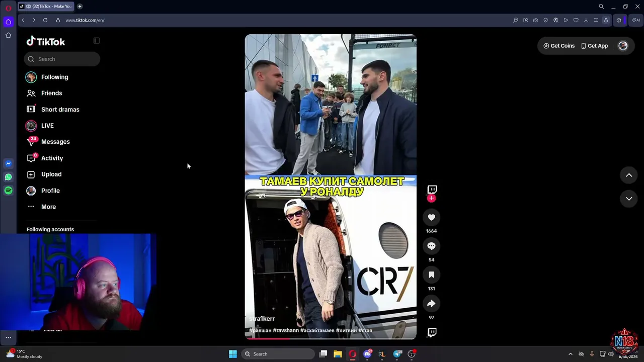The width and height of the screenshot is (644, 362).
Task: Open the account avatar menu beside Get App
Action: pos(623,46)
